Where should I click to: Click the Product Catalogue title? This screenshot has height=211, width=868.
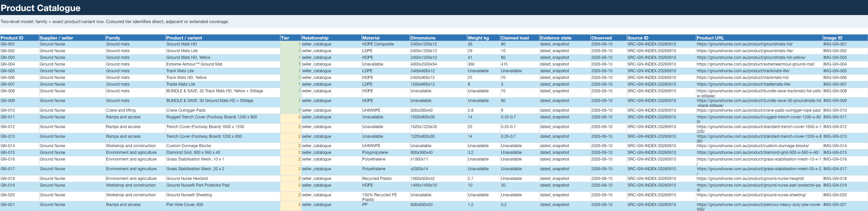pos(41,8)
